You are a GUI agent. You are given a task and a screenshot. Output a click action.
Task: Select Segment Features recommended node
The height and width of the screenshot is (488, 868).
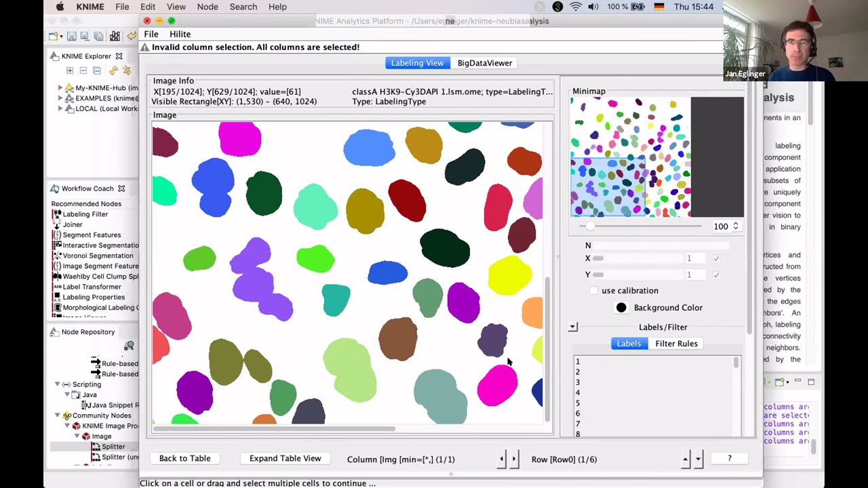tap(92, 235)
